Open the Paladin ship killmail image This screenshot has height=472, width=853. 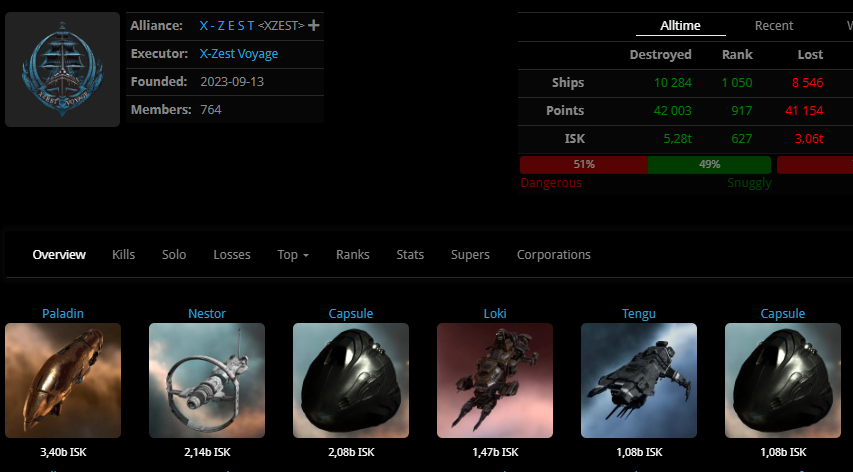tap(63, 380)
